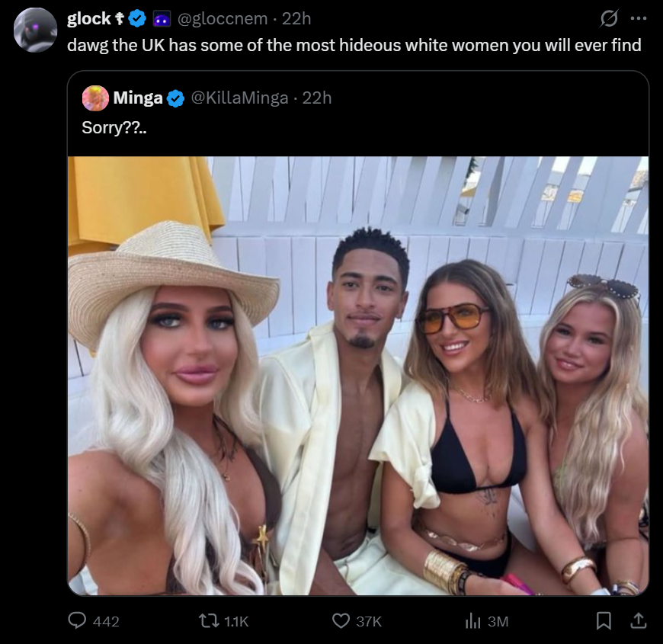
Task: Like the post with 37K hearts
Action: click(341, 620)
